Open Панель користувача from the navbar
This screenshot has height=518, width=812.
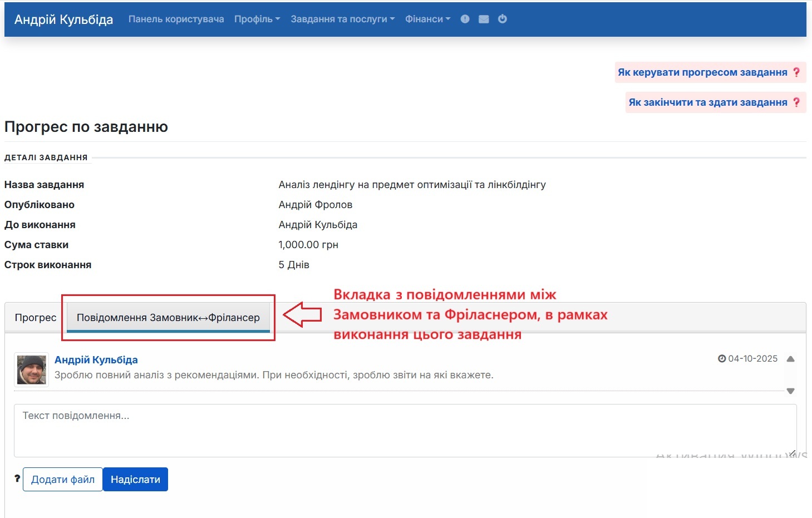click(176, 18)
